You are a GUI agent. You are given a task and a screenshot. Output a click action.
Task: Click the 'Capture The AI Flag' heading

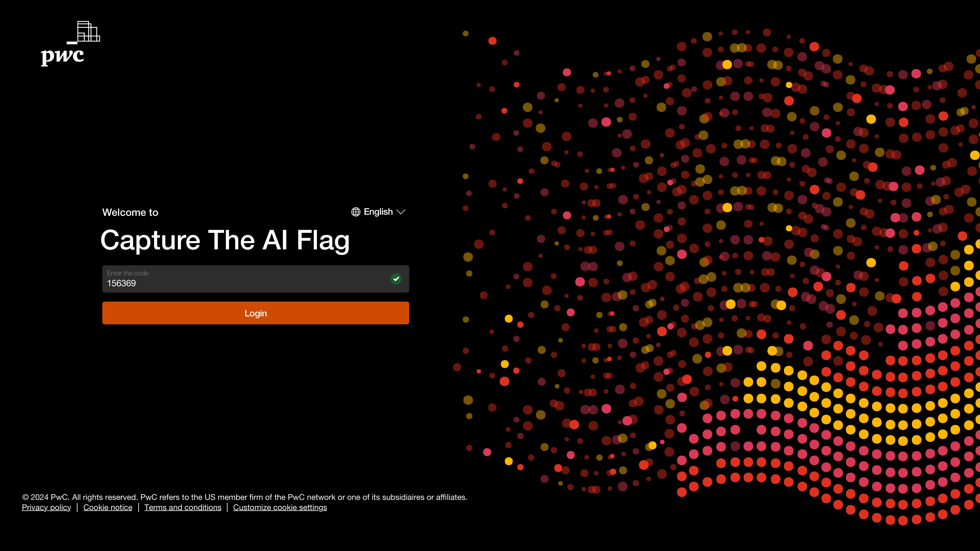pyautogui.click(x=226, y=240)
